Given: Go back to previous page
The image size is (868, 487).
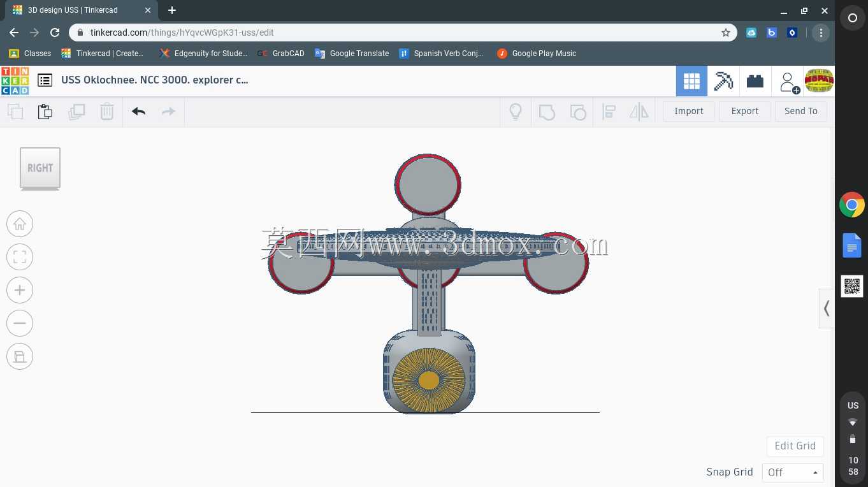Looking at the screenshot, I should 14,33.
